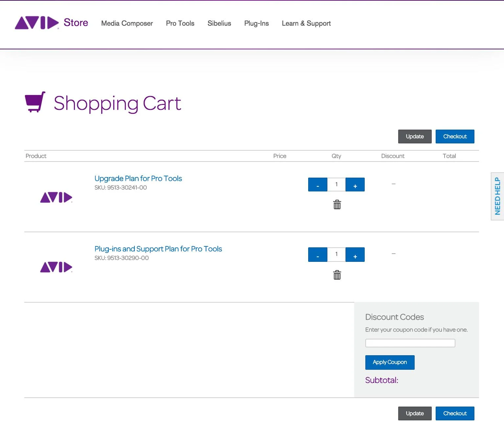Open the Plug-Ins menu
The height and width of the screenshot is (423, 504).
[x=256, y=23]
